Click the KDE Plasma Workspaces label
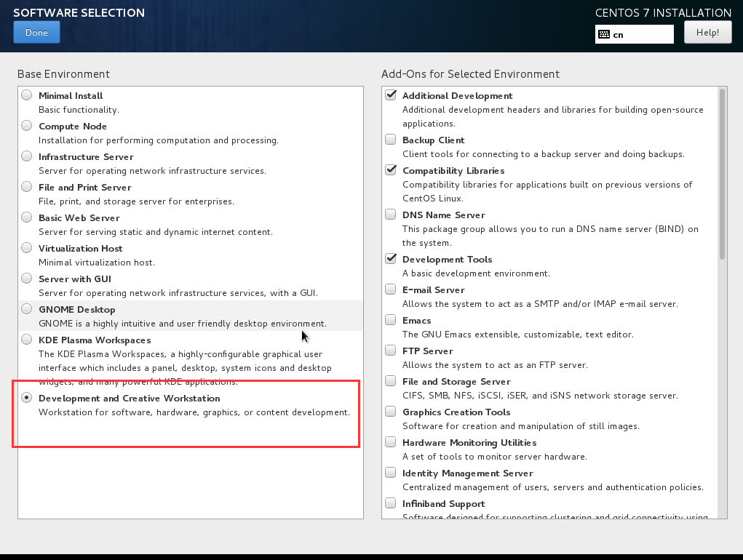Screen dimensions: 743x560 coord(95,340)
